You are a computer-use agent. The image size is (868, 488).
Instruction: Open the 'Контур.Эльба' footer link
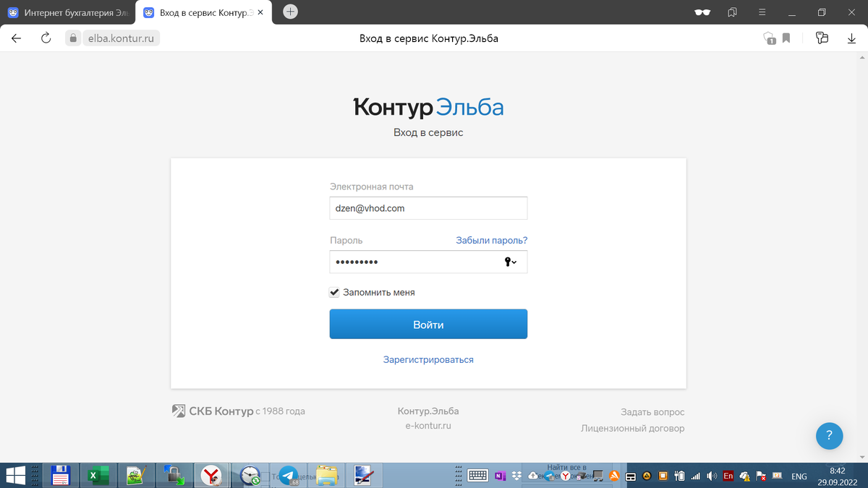point(428,411)
